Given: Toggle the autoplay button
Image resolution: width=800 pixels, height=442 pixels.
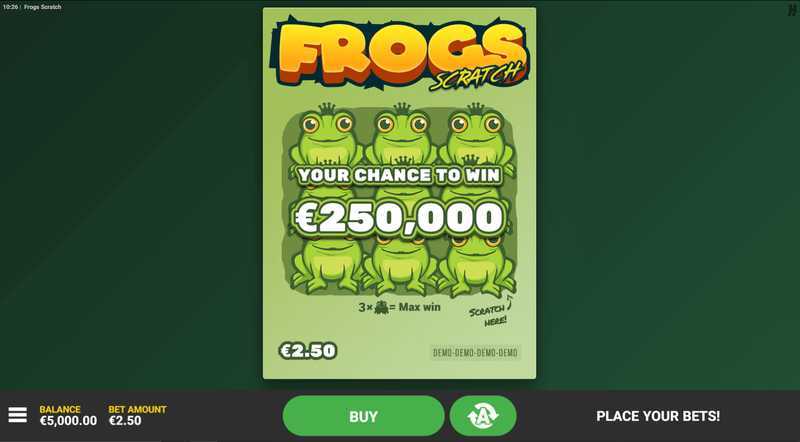Looking at the screenshot, I should click(483, 416).
